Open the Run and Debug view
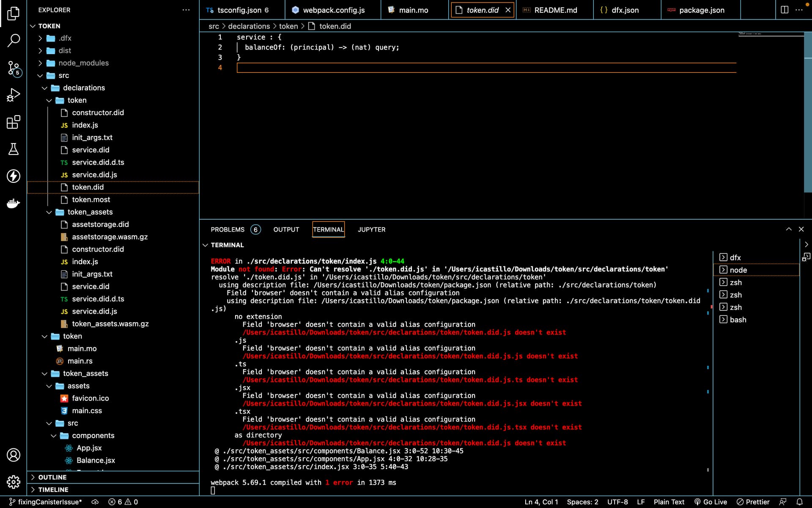Viewport: 812px width, 508px height. 14,95
